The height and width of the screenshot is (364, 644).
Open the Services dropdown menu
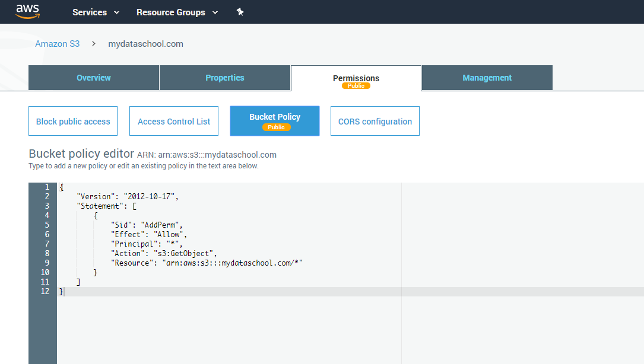tap(96, 12)
